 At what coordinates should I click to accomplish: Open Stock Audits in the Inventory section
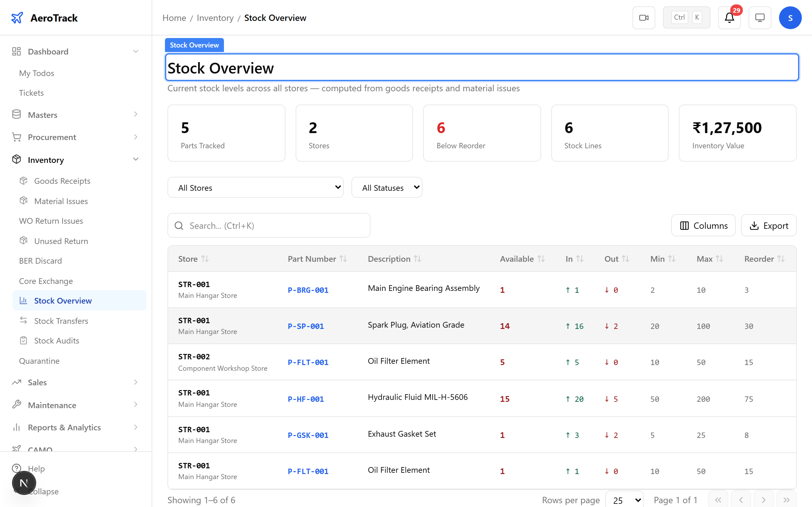pyautogui.click(x=57, y=340)
